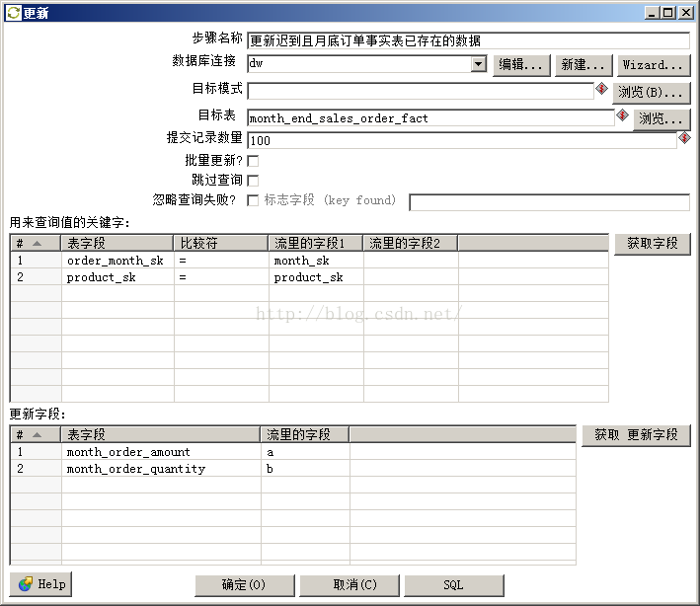This screenshot has width=700, height=606.
Task: Select row number 2 in update fields table
Action: (x=36, y=469)
